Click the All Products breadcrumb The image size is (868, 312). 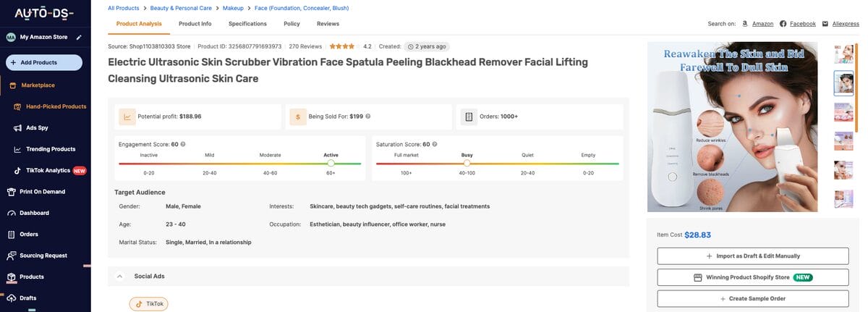(x=124, y=8)
